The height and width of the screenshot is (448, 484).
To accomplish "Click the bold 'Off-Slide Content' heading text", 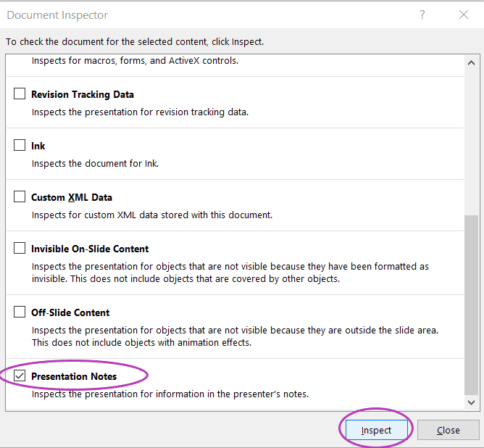I will pyautogui.click(x=70, y=312).
